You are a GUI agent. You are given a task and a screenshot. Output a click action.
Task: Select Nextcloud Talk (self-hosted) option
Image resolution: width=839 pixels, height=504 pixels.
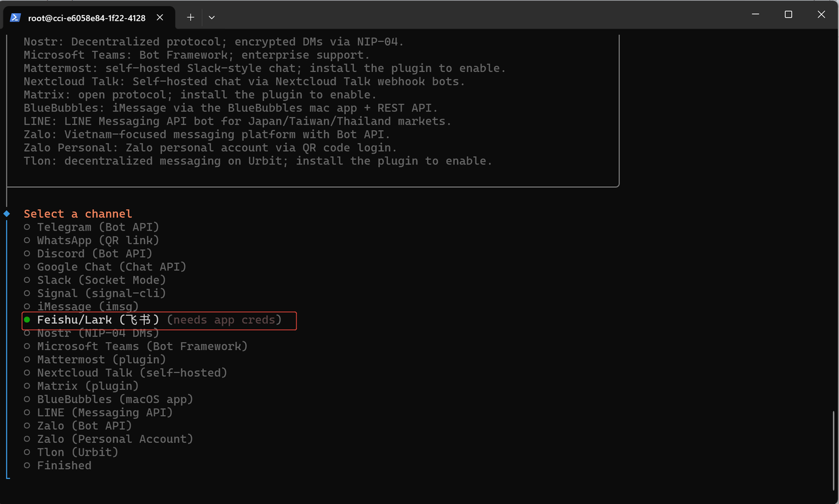click(x=132, y=372)
